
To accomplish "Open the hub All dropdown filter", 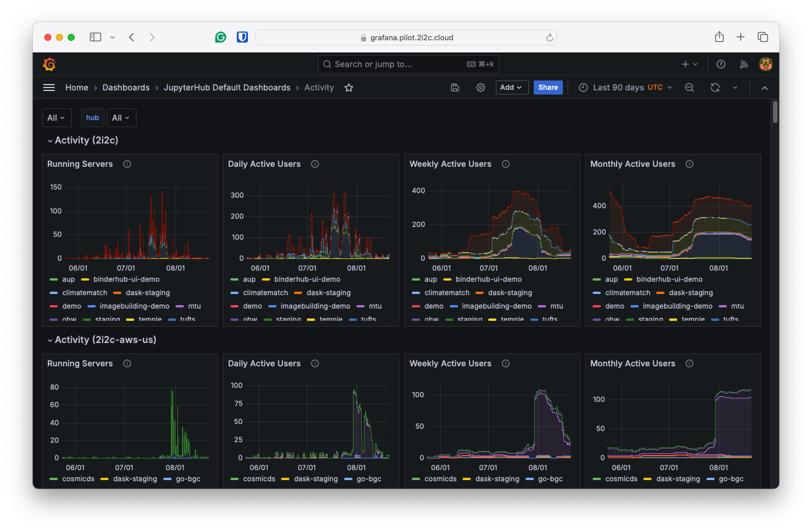I will point(121,118).
